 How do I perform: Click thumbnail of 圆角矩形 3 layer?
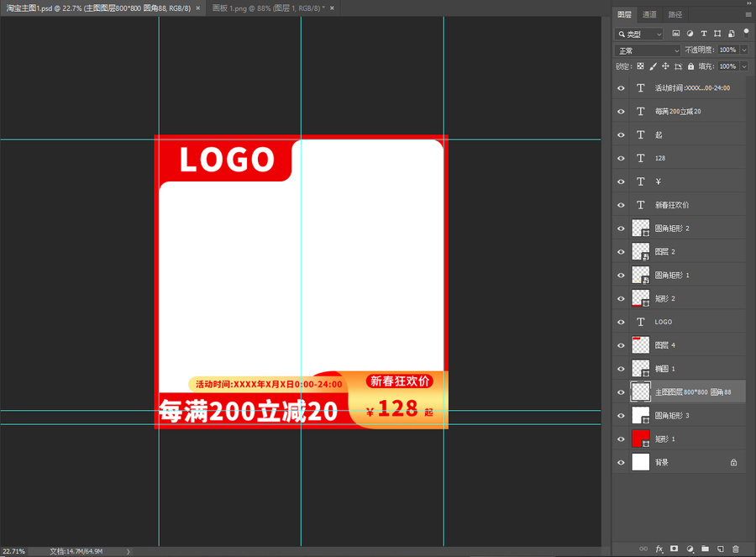coord(640,416)
